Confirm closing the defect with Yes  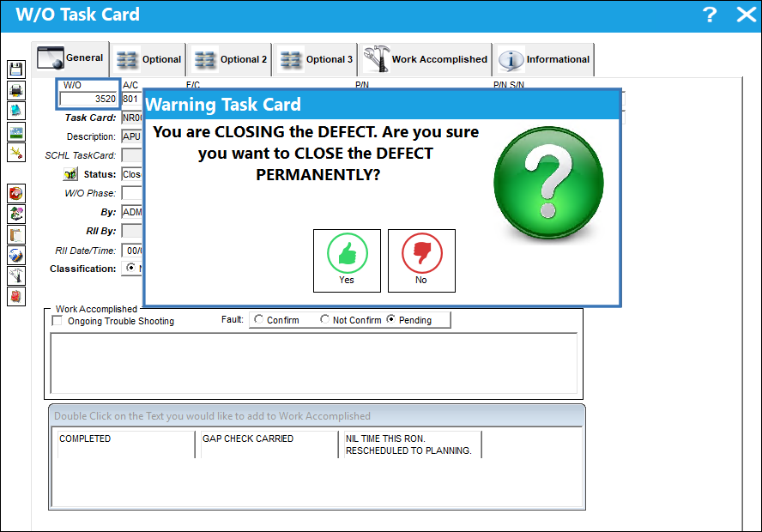(347, 261)
